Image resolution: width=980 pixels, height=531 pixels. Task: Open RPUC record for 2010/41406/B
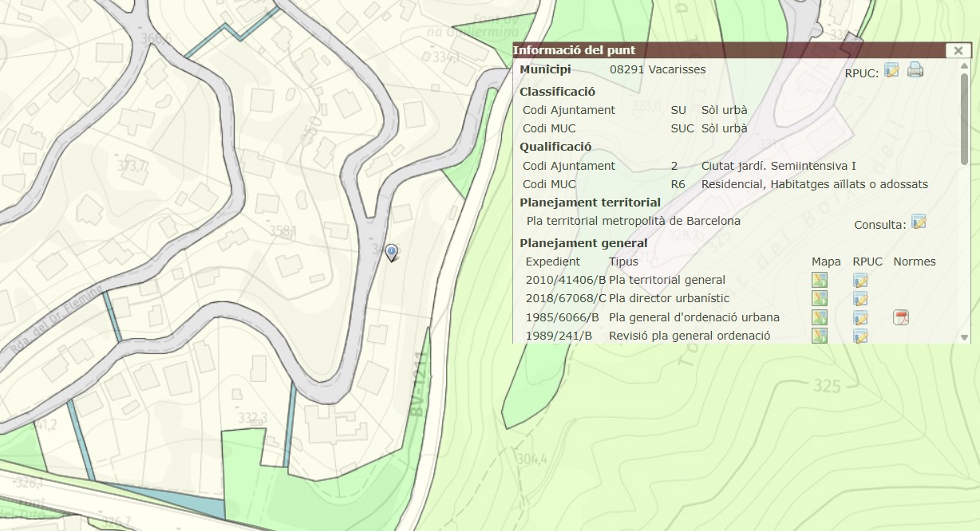860,280
